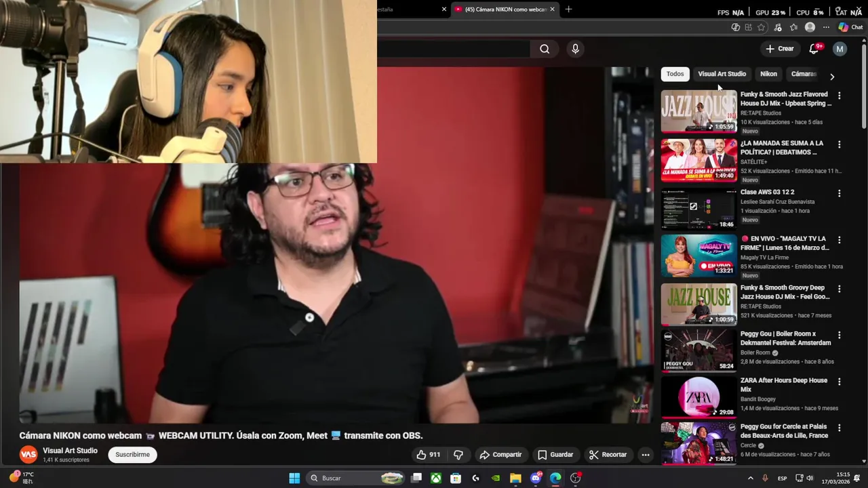
Task: Open Copilot Chat in Edge
Action: tap(850, 28)
